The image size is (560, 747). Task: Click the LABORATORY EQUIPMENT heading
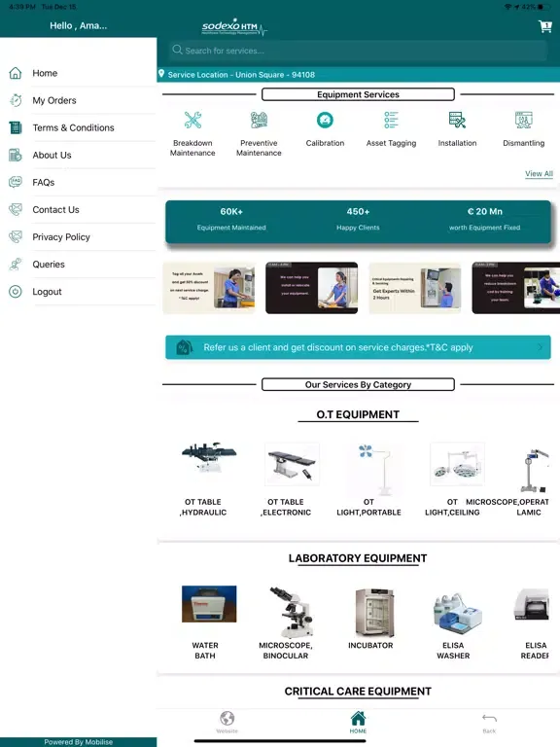pyautogui.click(x=358, y=558)
